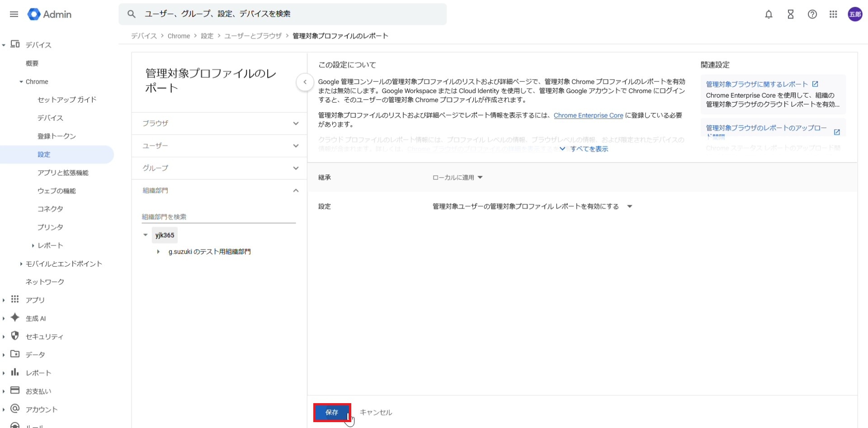Open external link icon for 管理対象ブラウザに関するレポート
868x428 pixels.
815,84
